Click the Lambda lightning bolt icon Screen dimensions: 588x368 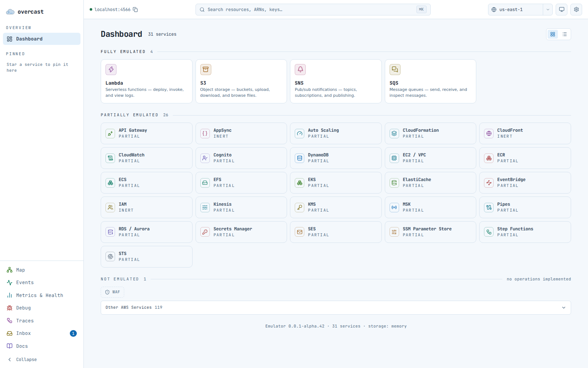point(111,70)
